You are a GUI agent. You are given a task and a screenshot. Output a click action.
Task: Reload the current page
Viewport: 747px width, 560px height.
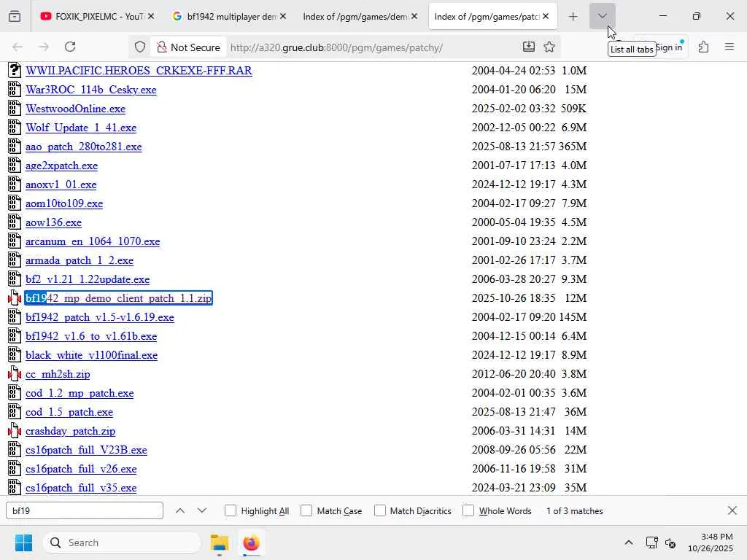coord(70,47)
